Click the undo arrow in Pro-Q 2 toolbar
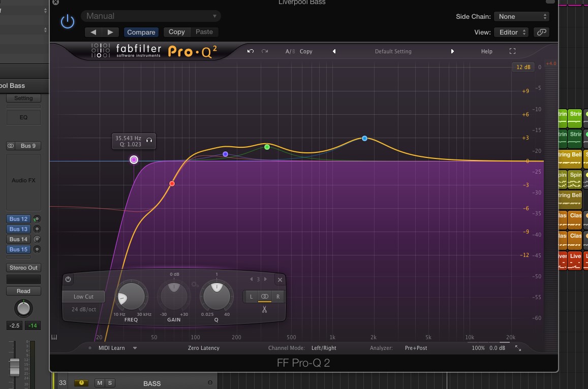This screenshot has width=588, height=389. point(250,51)
